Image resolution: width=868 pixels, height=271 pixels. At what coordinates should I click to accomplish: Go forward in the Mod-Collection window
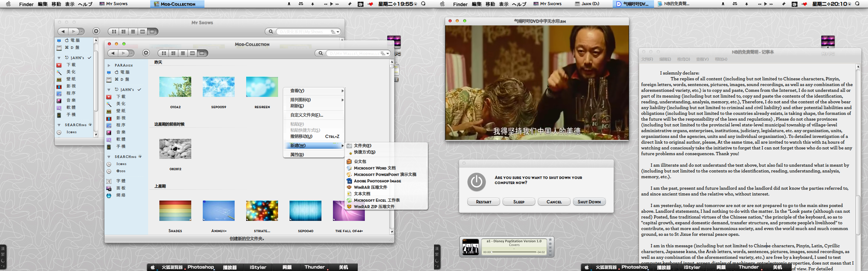click(x=123, y=53)
